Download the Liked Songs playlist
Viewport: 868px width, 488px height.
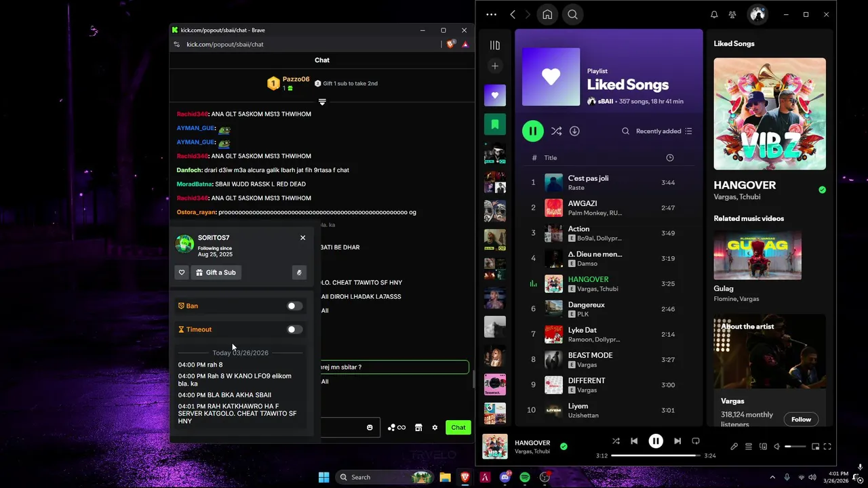pos(574,131)
